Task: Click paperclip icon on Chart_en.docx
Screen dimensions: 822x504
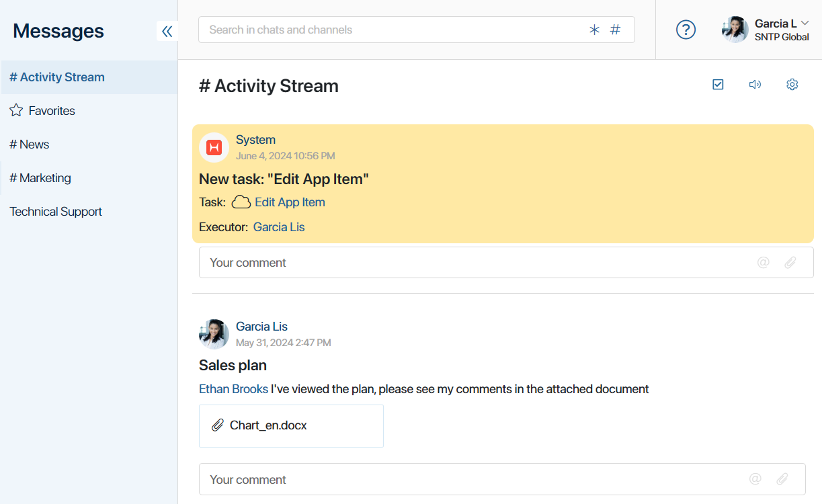Action: 218,425
